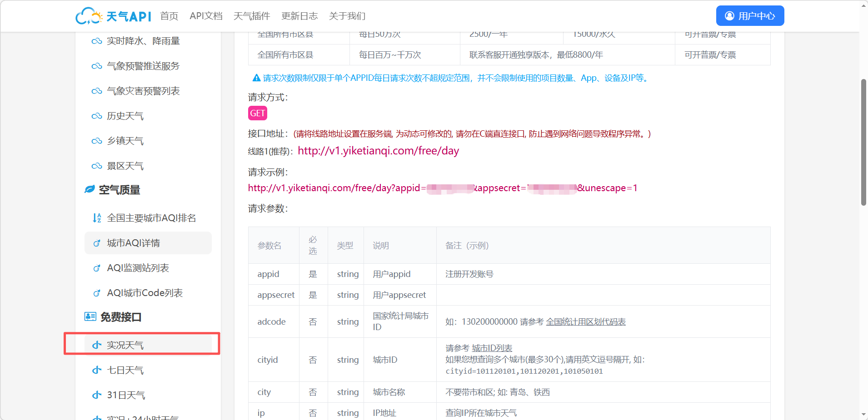Screen dimensions: 868x420
Task: Click the cloud icon beside 实时降水、降雨量
Action: tap(96, 41)
